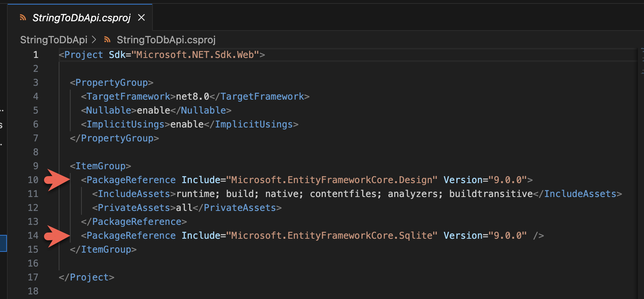Viewport: 644px width, 299px height.
Task: Open the StringToDbApi.csproj breadcrumb item
Action: [166, 40]
